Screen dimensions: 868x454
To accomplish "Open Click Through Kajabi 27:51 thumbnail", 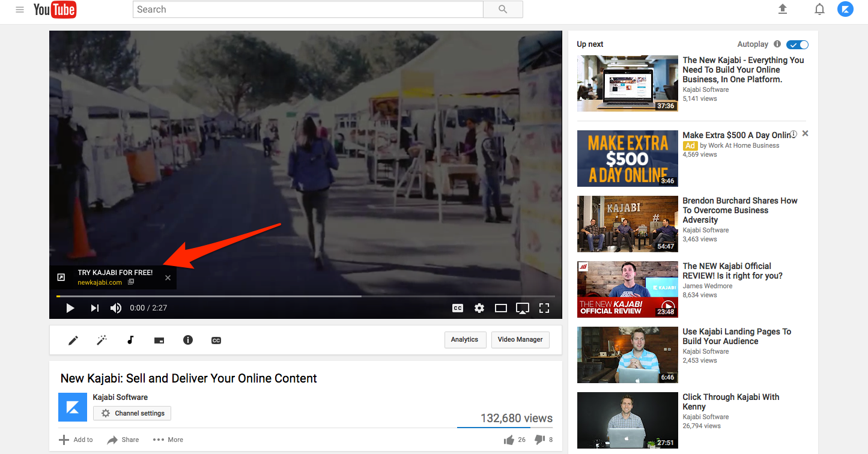I will [628, 420].
